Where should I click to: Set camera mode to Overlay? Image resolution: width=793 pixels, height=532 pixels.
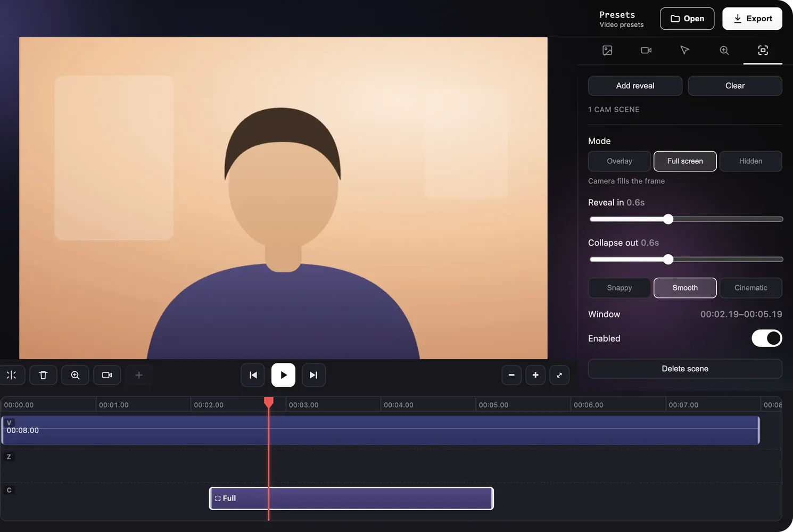619,161
